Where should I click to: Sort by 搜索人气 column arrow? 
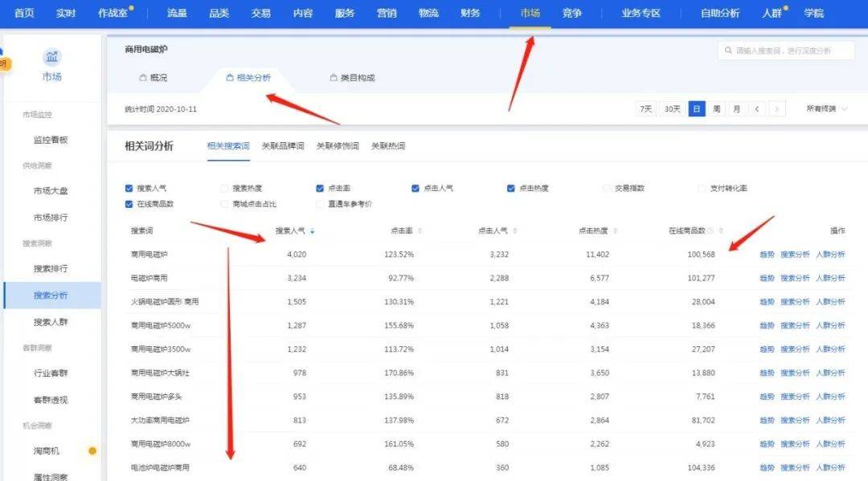click(x=312, y=231)
